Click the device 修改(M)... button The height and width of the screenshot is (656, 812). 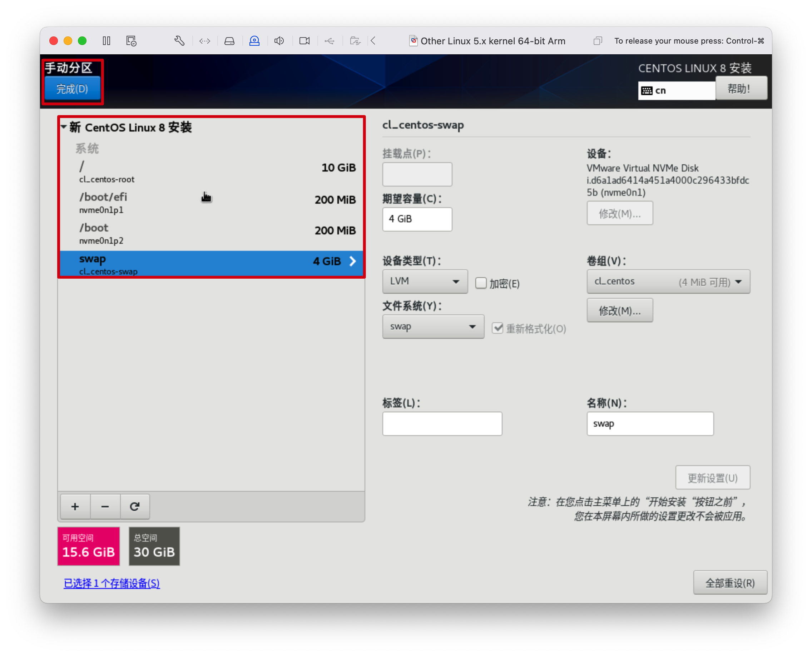click(620, 214)
